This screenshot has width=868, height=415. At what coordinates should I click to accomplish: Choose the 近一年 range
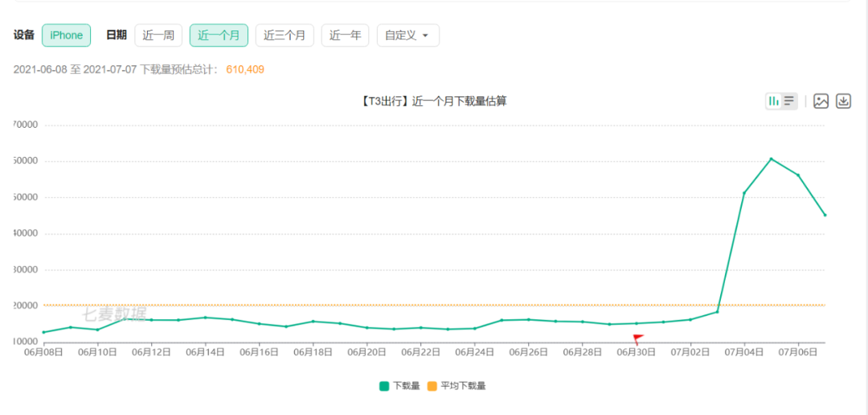coord(345,35)
